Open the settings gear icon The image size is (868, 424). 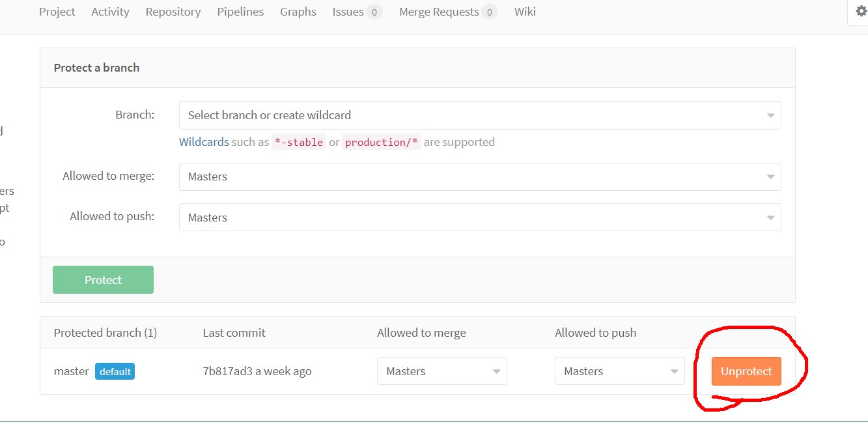click(861, 11)
